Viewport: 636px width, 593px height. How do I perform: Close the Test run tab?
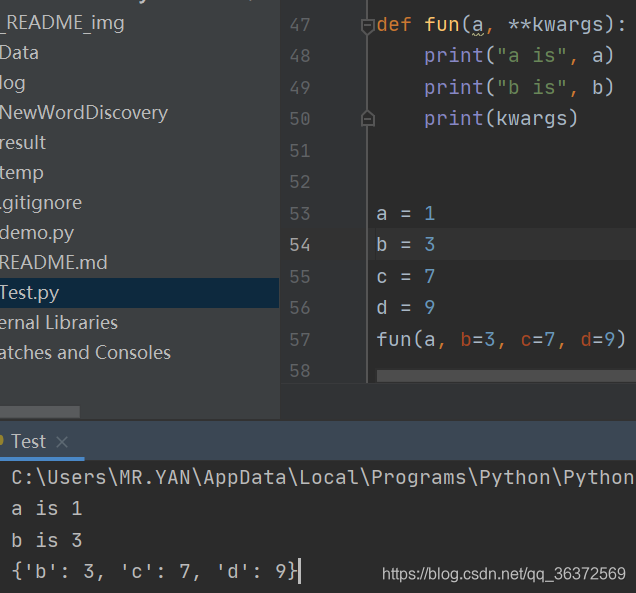[x=62, y=442]
